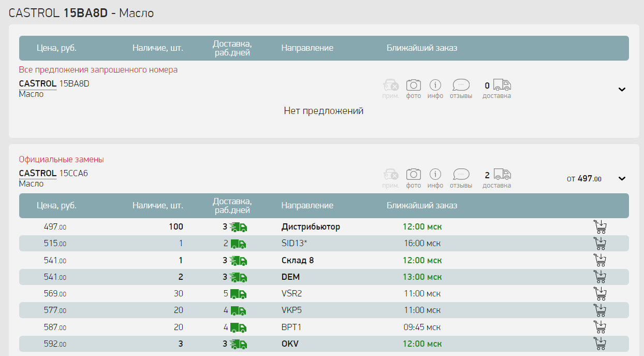
Task: Click the от 497.00 starting price
Action: click(584, 179)
